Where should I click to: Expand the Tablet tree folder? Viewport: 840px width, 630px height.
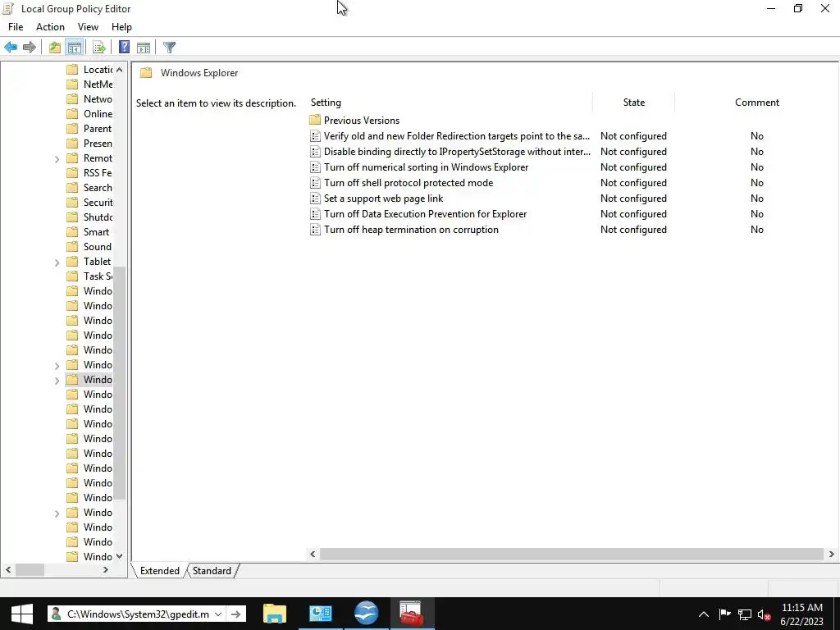click(57, 262)
